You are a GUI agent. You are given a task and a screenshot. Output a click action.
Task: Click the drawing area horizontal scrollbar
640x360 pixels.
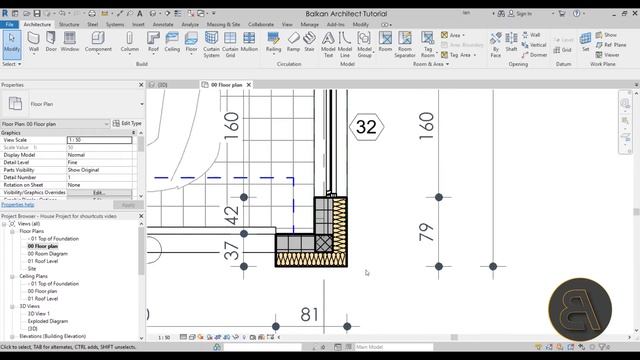tap(454, 337)
